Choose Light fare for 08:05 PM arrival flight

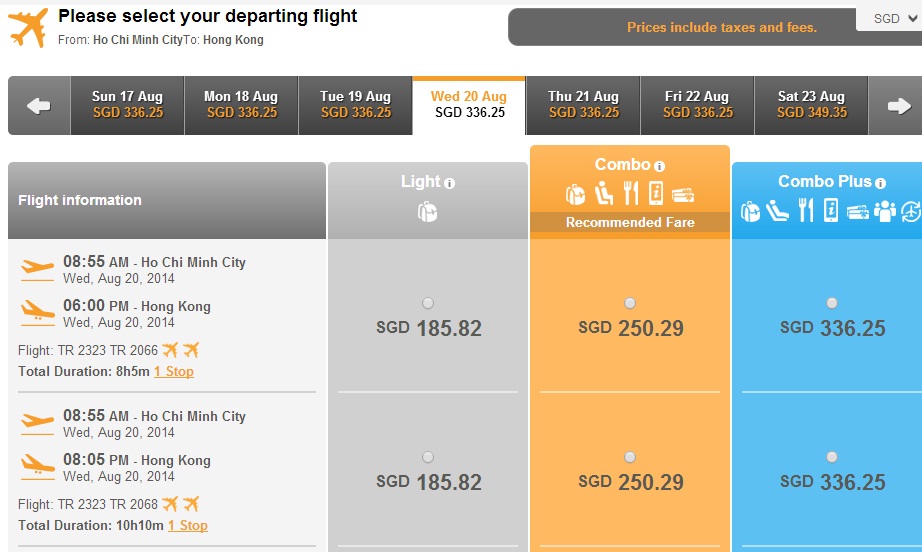[428, 457]
